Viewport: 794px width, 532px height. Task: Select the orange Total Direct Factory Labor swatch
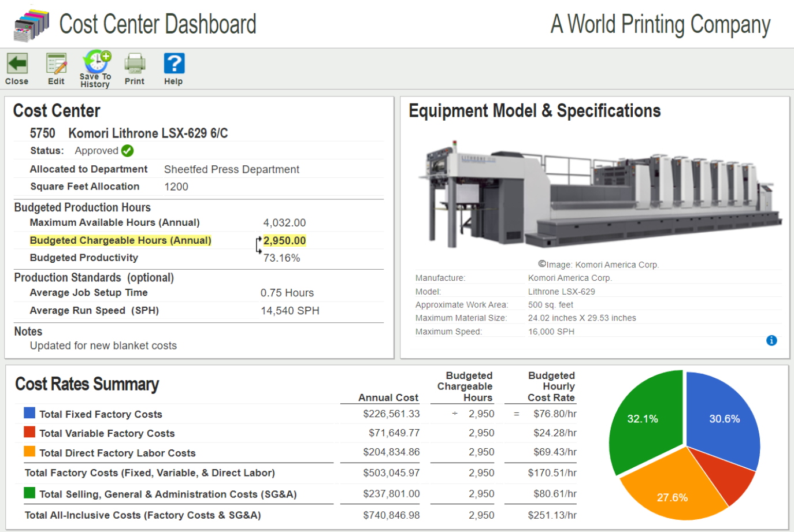pyautogui.click(x=29, y=452)
